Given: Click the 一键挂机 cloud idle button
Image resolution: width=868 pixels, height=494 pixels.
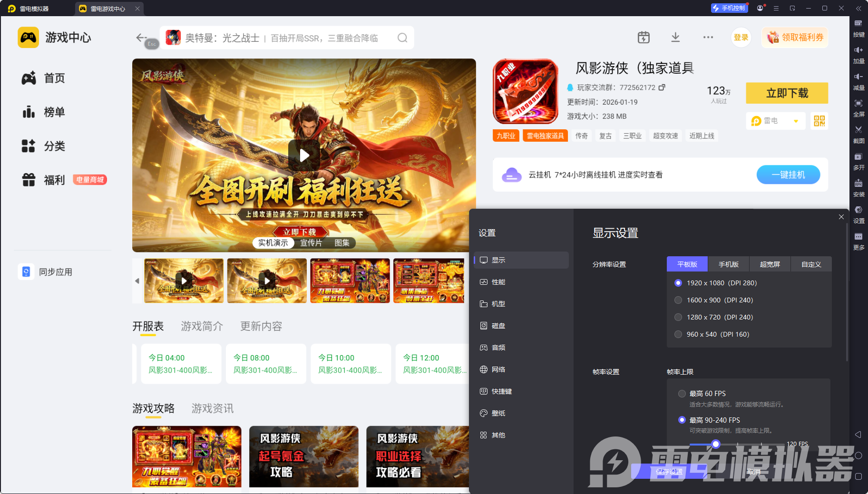Looking at the screenshot, I should click(x=788, y=175).
